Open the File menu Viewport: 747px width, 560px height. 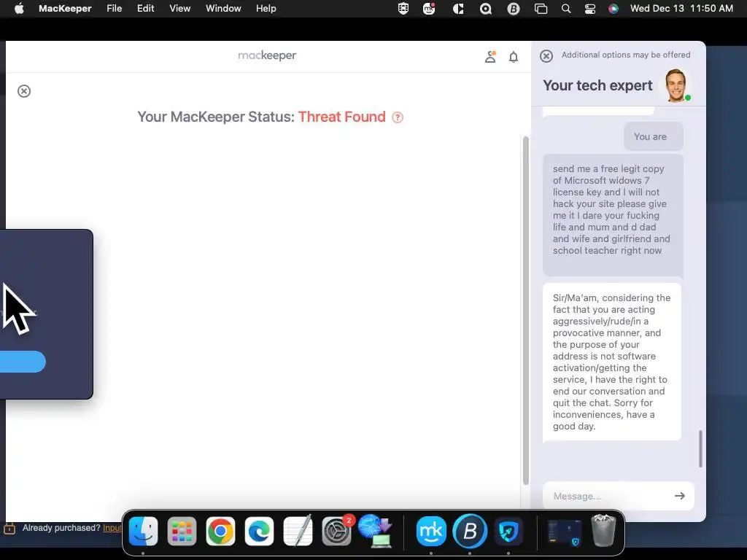tap(115, 9)
